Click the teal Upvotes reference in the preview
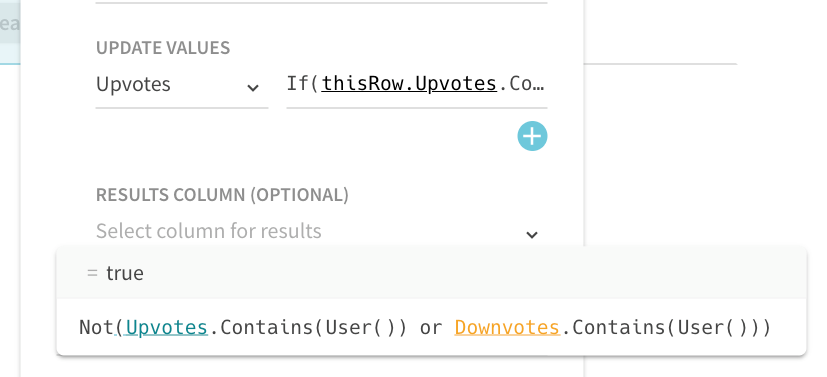The image size is (827, 377). coord(167,327)
